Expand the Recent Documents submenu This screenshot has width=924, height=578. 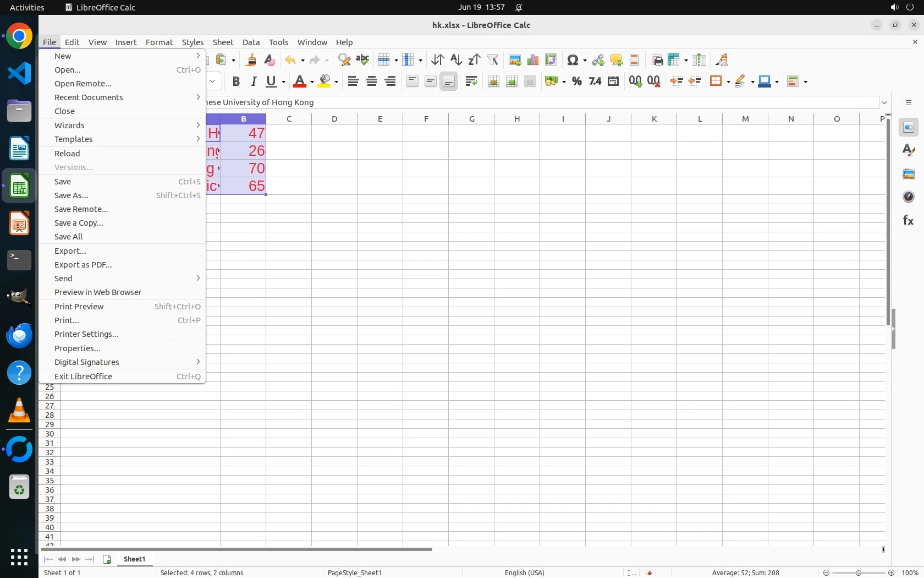coord(122,97)
